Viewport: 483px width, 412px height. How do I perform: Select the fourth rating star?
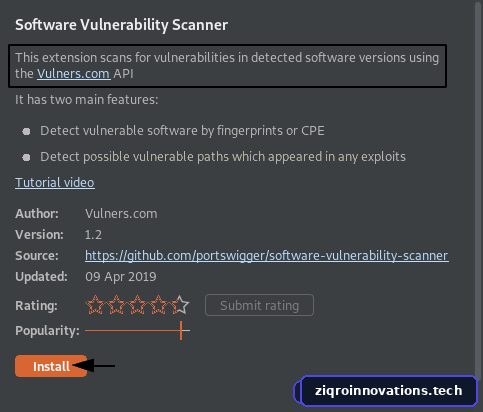(x=159, y=305)
